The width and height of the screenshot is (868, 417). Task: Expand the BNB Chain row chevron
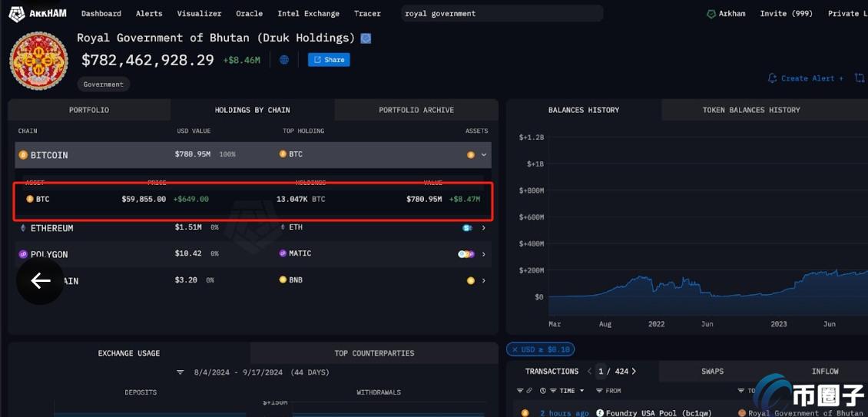point(484,281)
